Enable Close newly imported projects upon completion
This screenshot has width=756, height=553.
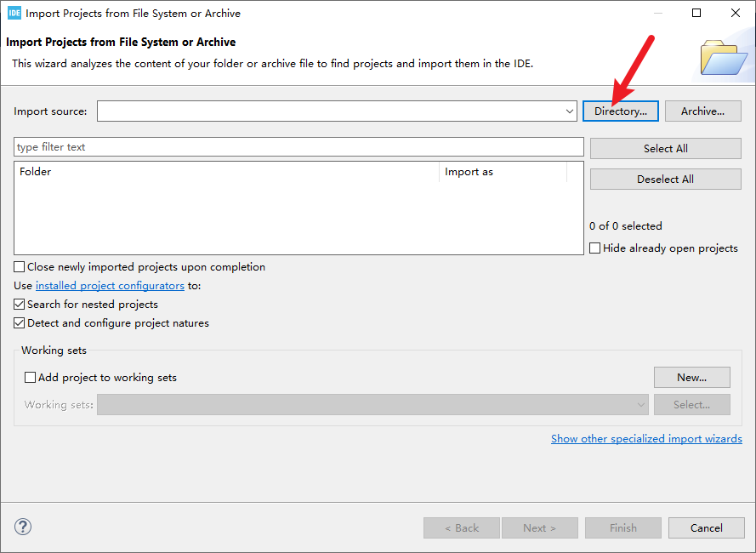(20, 267)
